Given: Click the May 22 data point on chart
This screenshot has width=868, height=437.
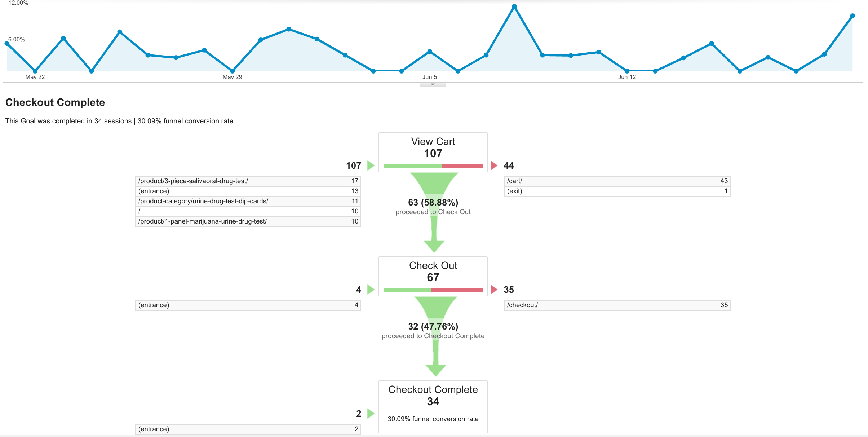Looking at the screenshot, I should click(x=35, y=71).
